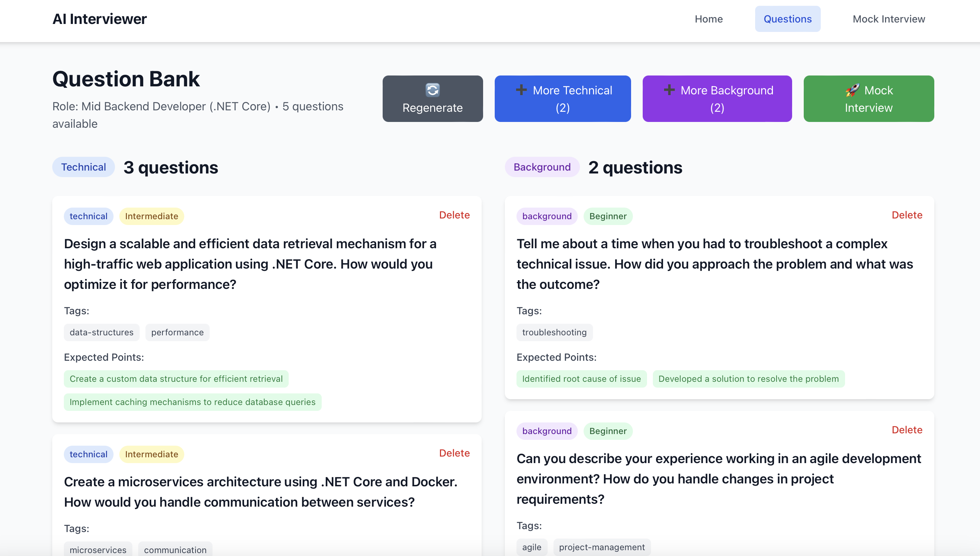Click plus icon on More Background
980x556 pixels.
[x=669, y=90]
